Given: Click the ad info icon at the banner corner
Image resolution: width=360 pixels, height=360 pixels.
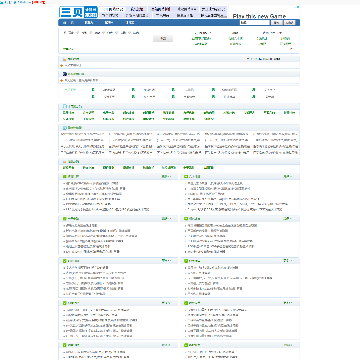Looking at the screenshot, I should pos(298,7).
